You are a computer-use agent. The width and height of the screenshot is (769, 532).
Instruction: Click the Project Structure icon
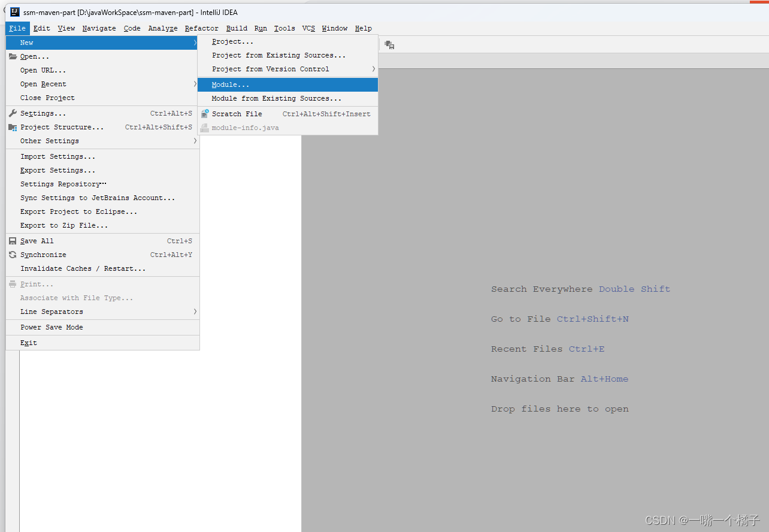(x=13, y=127)
